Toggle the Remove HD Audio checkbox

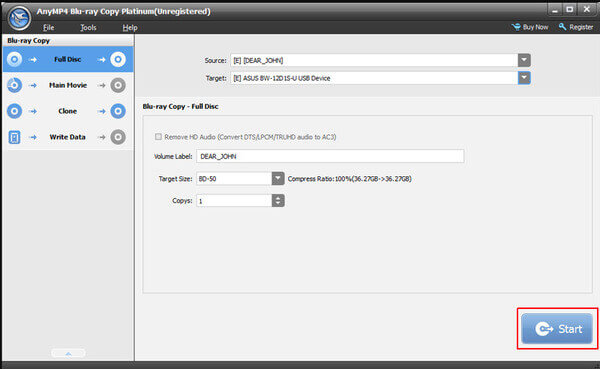click(x=158, y=137)
